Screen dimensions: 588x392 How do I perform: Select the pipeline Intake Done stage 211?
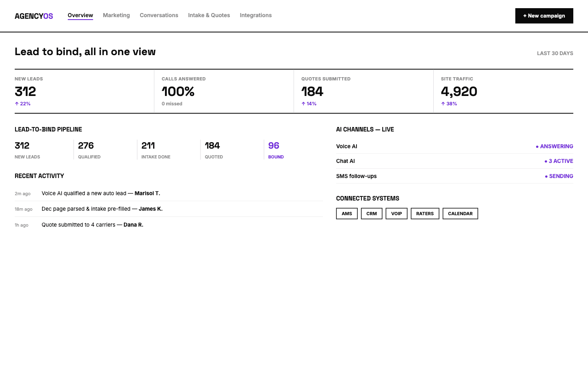coord(169,150)
